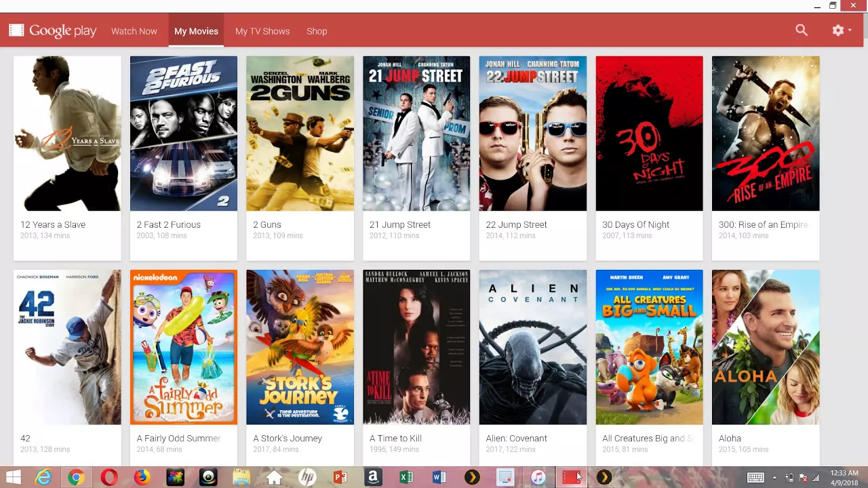Switch to Watch Now tab

134,31
